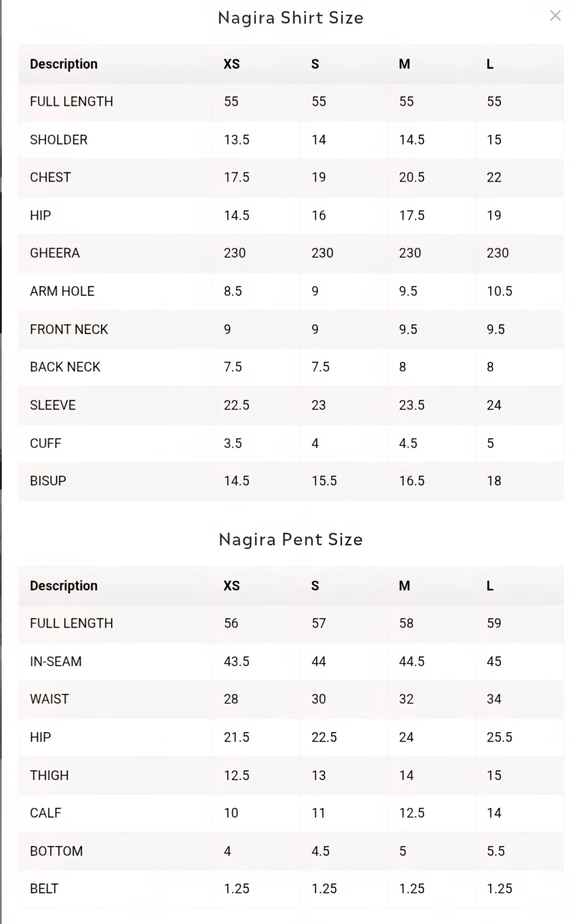
Task: Click the CHEST row label
Action: pos(51,177)
